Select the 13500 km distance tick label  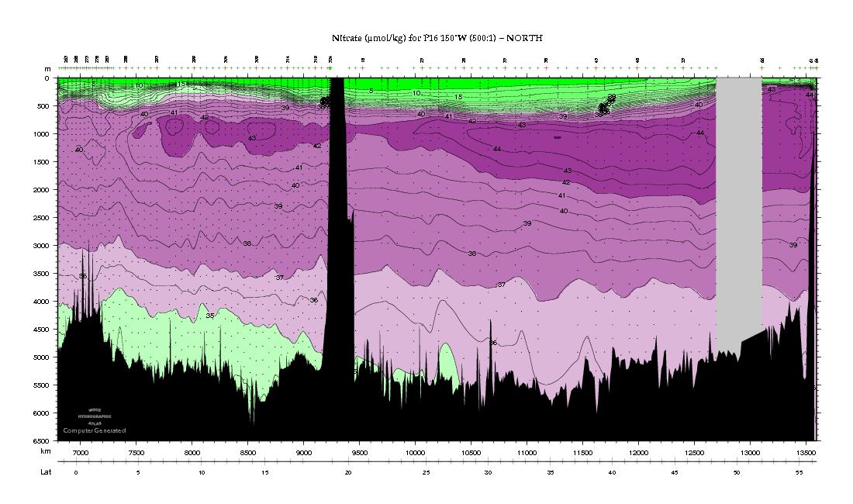click(806, 453)
